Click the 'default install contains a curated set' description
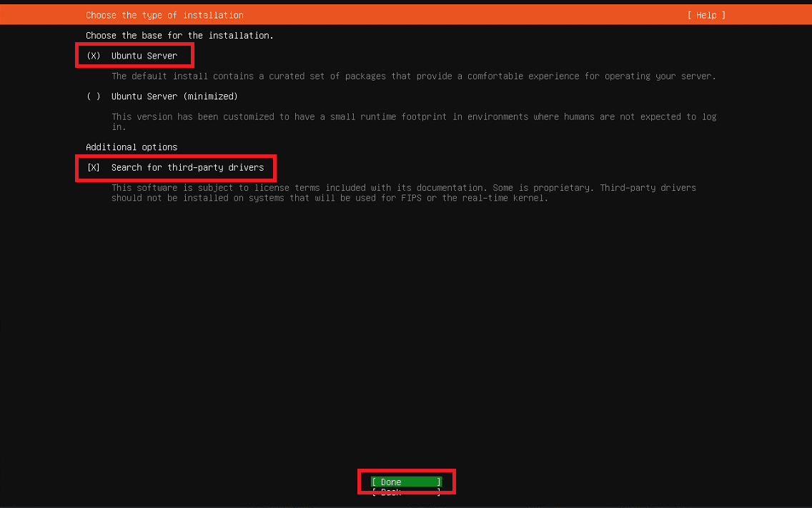The height and width of the screenshot is (508, 812). pyautogui.click(x=414, y=76)
